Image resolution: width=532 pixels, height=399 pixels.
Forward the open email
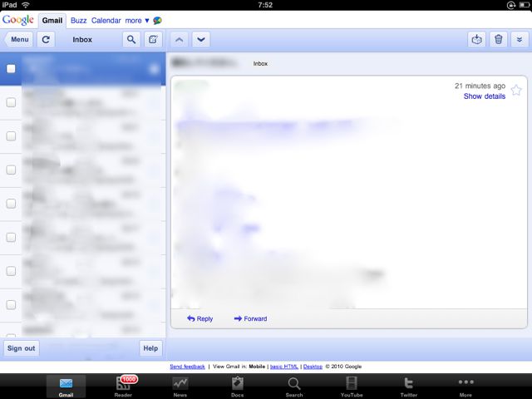pyautogui.click(x=250, y=318)
